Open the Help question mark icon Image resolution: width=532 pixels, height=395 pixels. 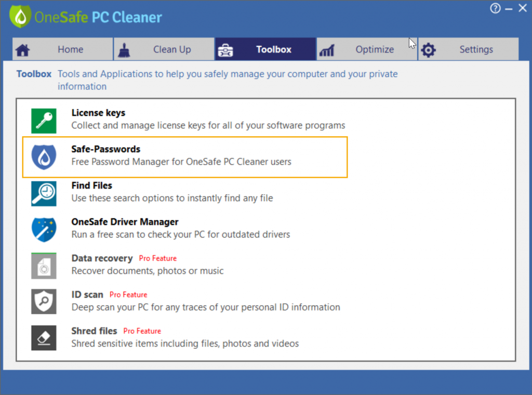495,8
